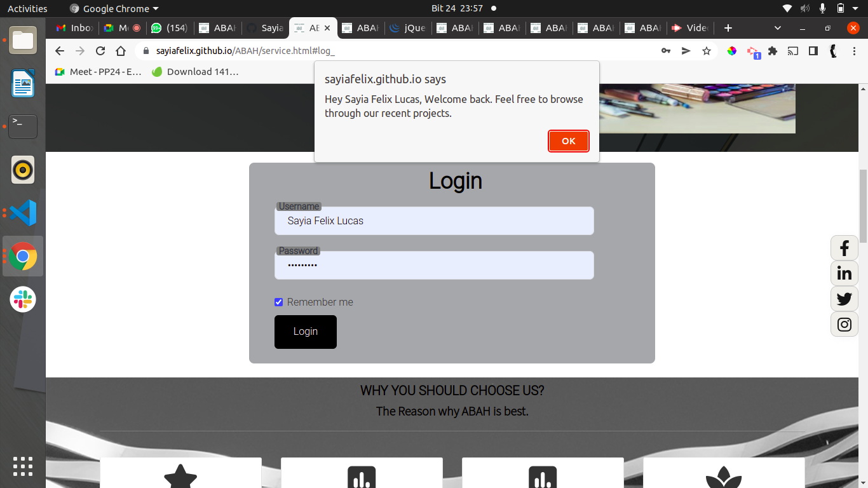
Task: Uncheck the Remember me checkbox
Action: pyautogui.click(x=278, y=302)
